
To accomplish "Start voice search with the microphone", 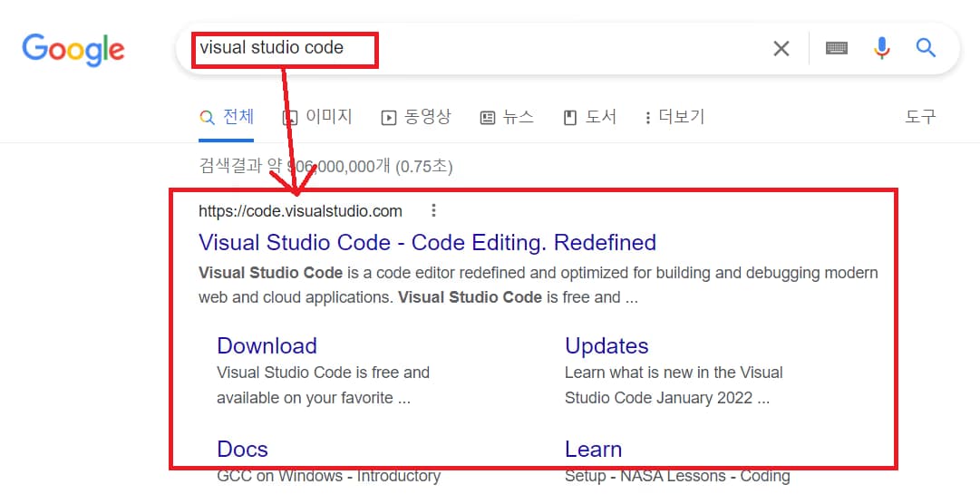I will (x=881, y=48).
